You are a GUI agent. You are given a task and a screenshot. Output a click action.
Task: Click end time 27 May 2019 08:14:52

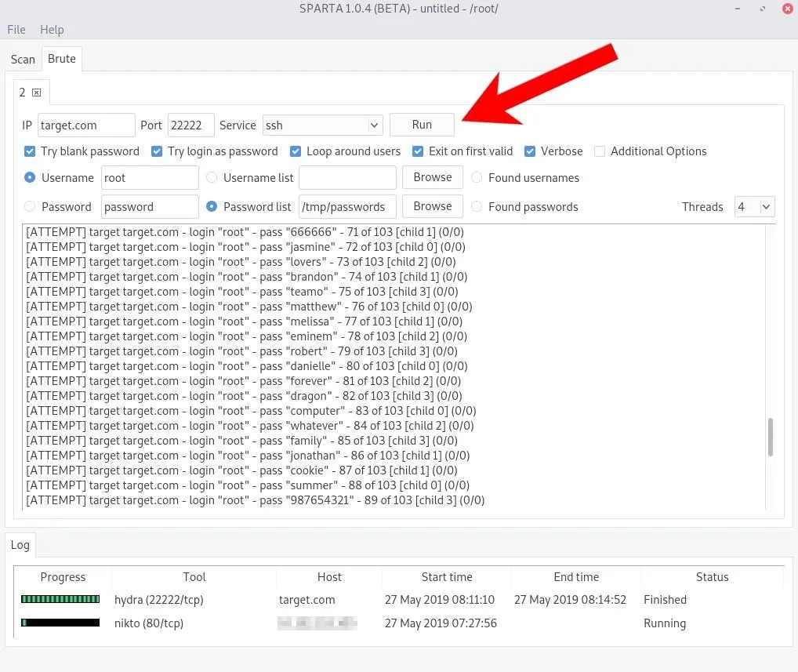click(570, 600)
